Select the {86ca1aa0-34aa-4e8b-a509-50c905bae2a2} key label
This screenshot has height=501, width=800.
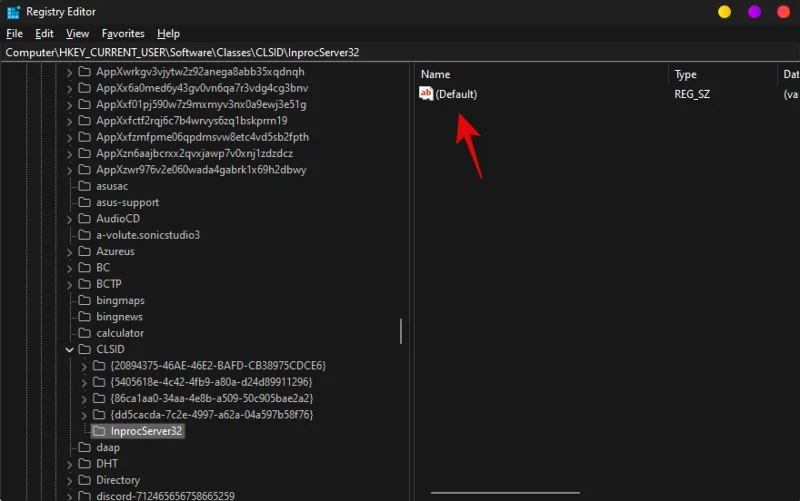click(212, 398)
